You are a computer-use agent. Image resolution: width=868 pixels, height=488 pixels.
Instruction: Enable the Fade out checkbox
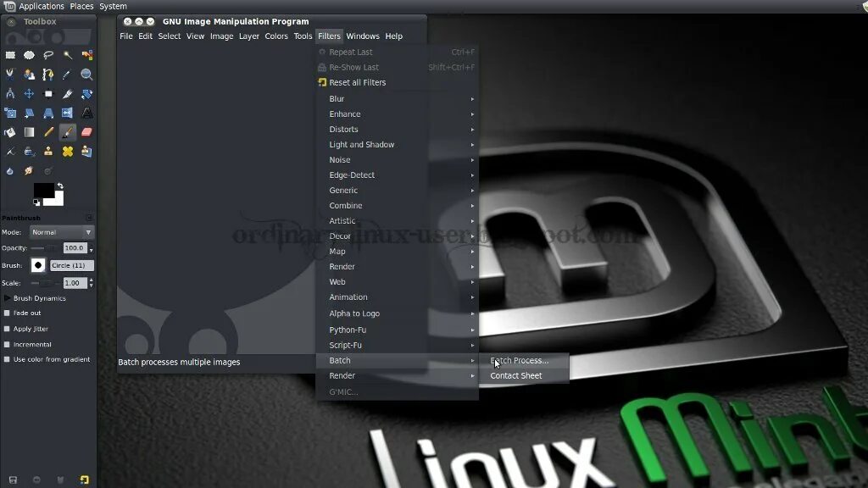(7, 313)
